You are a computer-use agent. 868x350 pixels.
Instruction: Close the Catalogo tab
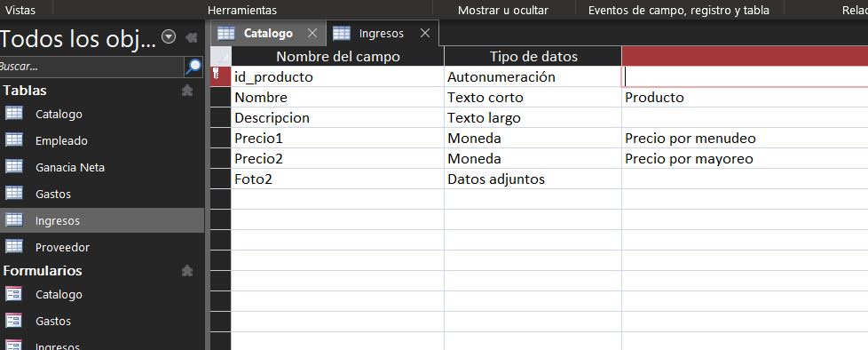tap(312, 33)
